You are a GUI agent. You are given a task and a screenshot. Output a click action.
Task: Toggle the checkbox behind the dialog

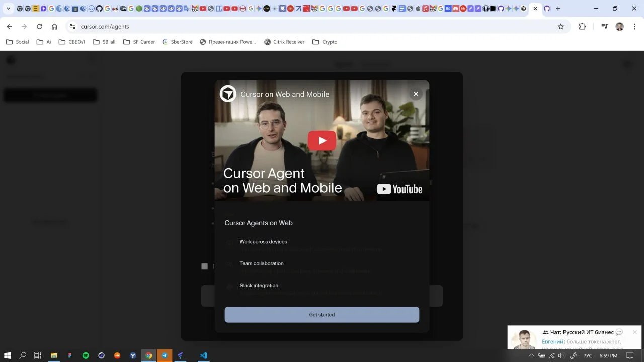click(204, 266)
